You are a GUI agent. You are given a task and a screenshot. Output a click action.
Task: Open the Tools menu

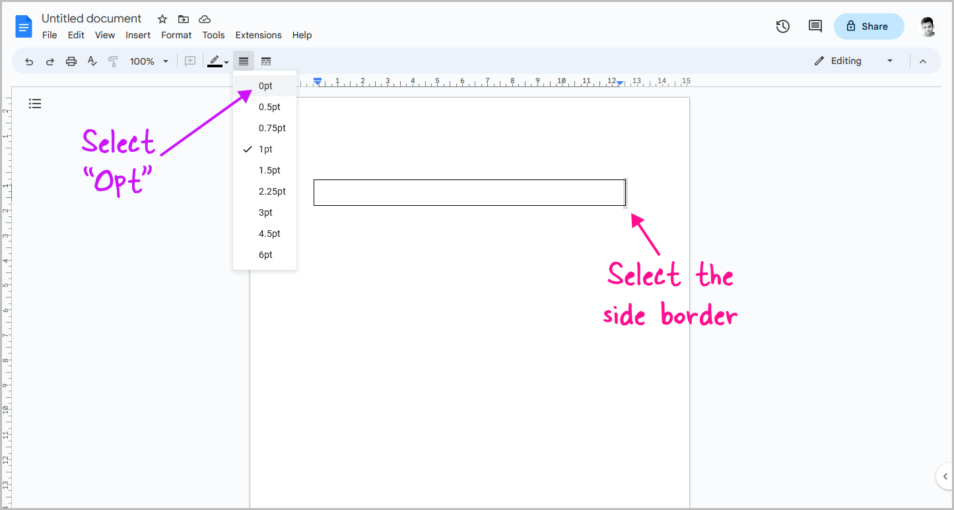[x=214, y=35]
